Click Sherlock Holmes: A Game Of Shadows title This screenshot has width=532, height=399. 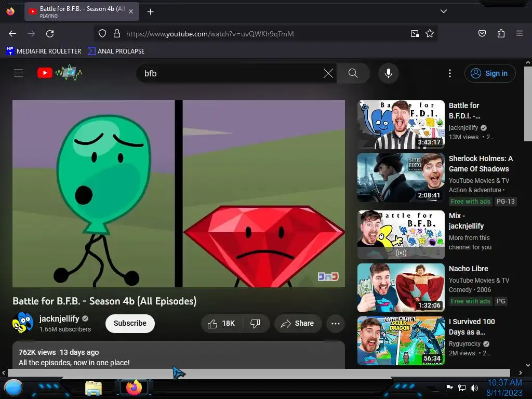pyautogui.click(x=481, y=164)
